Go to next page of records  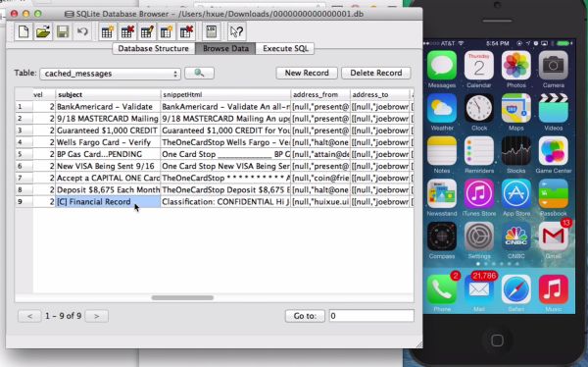coord(97,316)
